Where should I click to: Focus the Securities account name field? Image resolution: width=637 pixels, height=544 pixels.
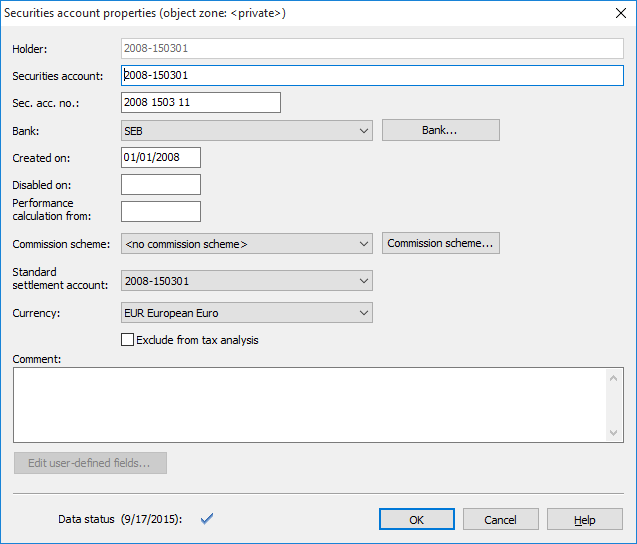[371, 75]
